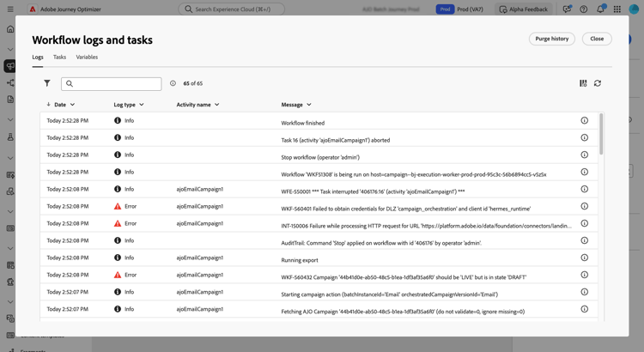644x352 pixels.
Task: Open details icon for INT-150006 failure row
Action: point(584,223)
